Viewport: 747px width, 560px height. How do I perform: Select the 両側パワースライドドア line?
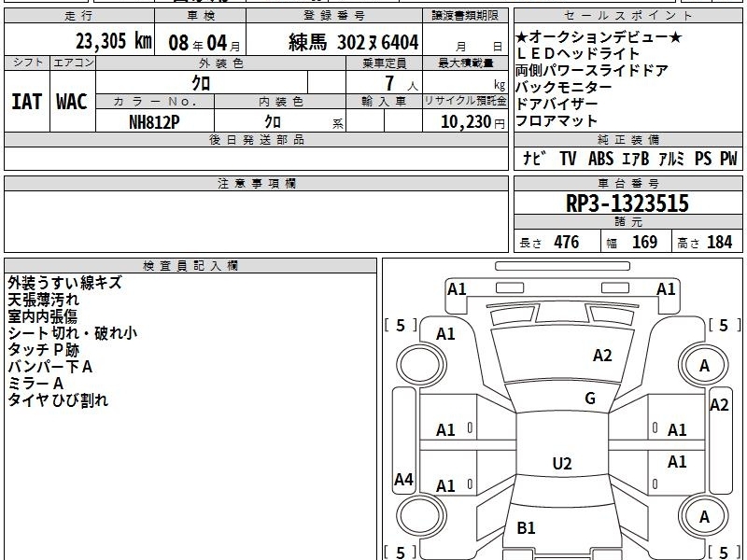tap(592, 71)
